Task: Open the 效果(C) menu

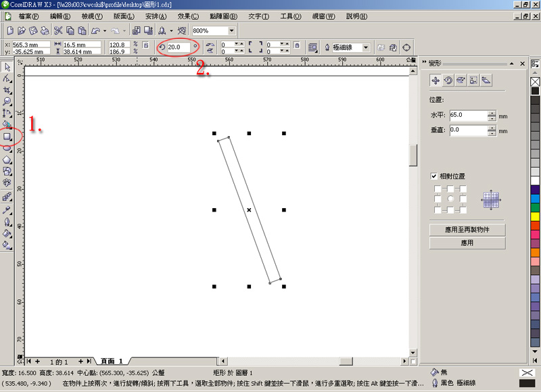Action: tap(188, 16)
